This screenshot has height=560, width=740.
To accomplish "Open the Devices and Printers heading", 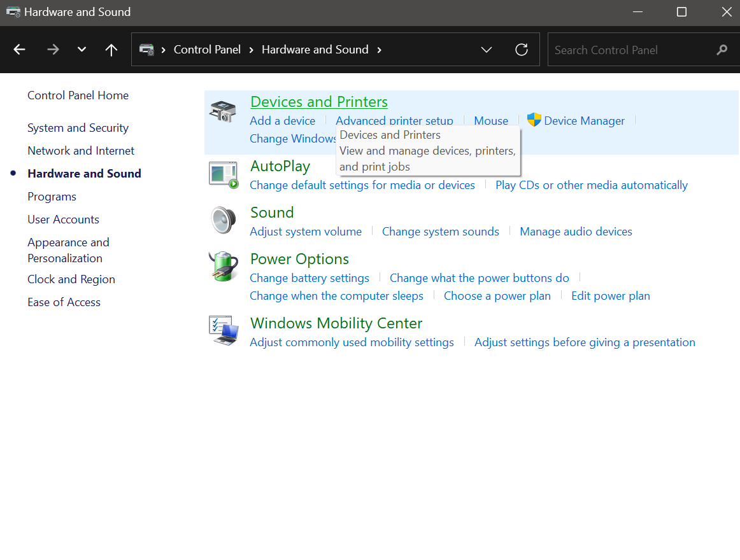I will pos(319,102).
